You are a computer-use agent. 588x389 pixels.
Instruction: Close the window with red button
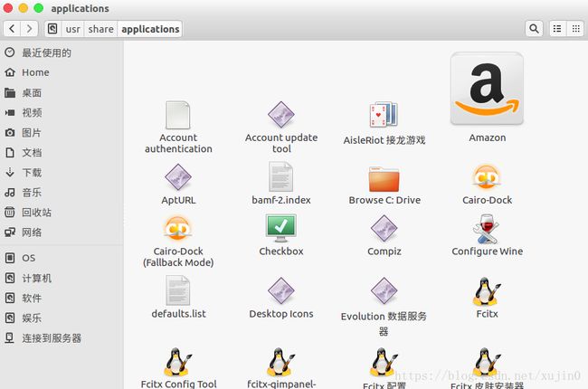pyautogui.click(x=8, y=8)
